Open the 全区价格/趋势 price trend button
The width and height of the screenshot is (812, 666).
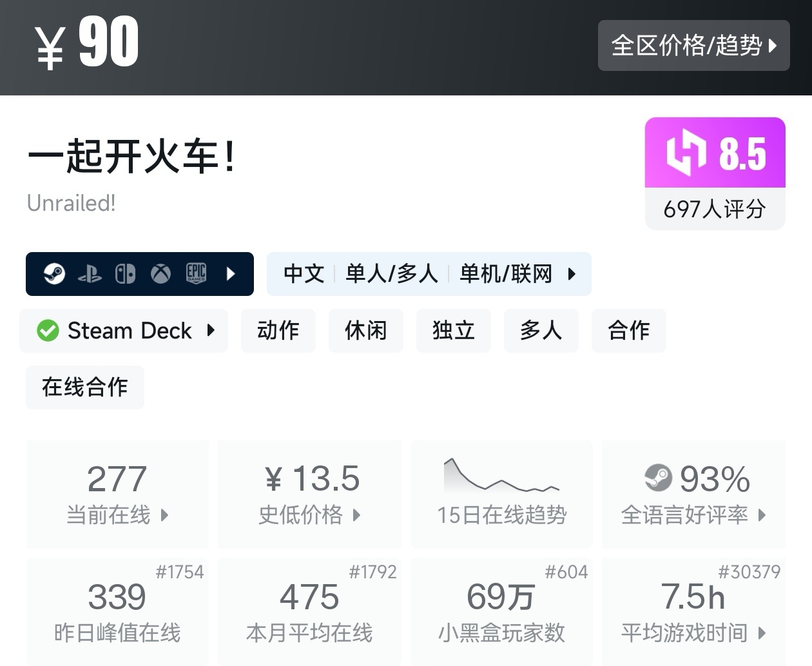(693, 45)
